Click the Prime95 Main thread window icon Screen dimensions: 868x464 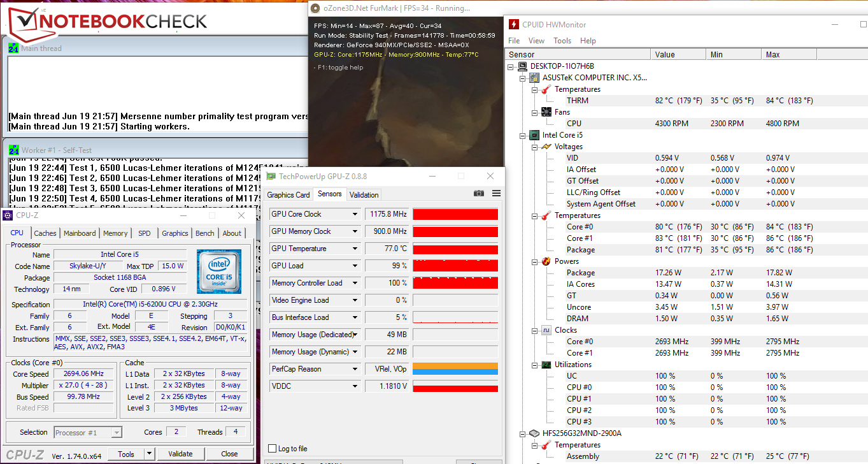(13, 48)
